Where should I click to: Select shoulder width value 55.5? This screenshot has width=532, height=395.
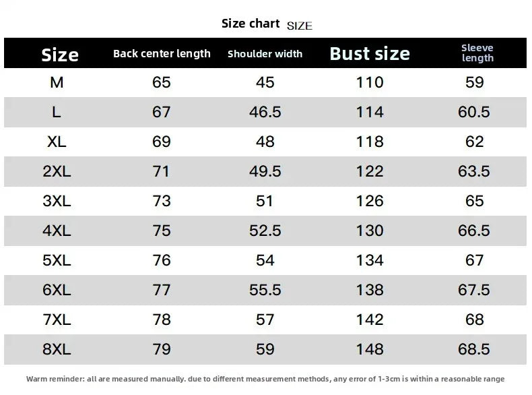tap(265, 290)
